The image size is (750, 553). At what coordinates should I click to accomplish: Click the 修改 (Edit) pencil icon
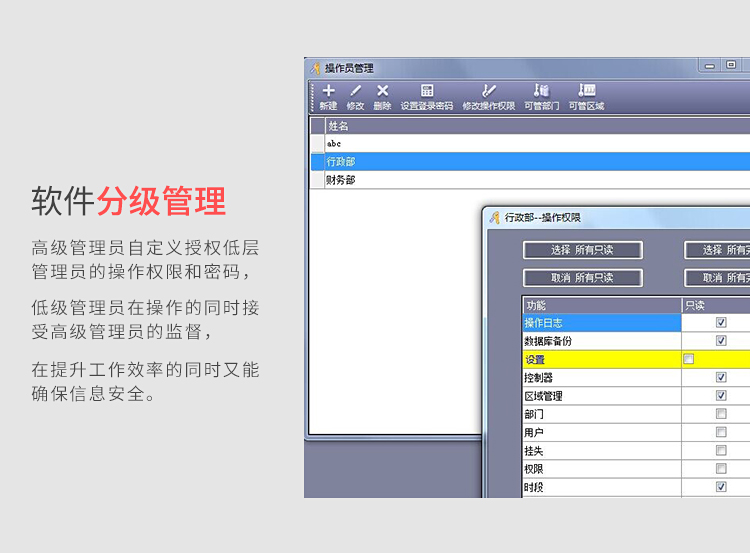click(x=355, y=90)
